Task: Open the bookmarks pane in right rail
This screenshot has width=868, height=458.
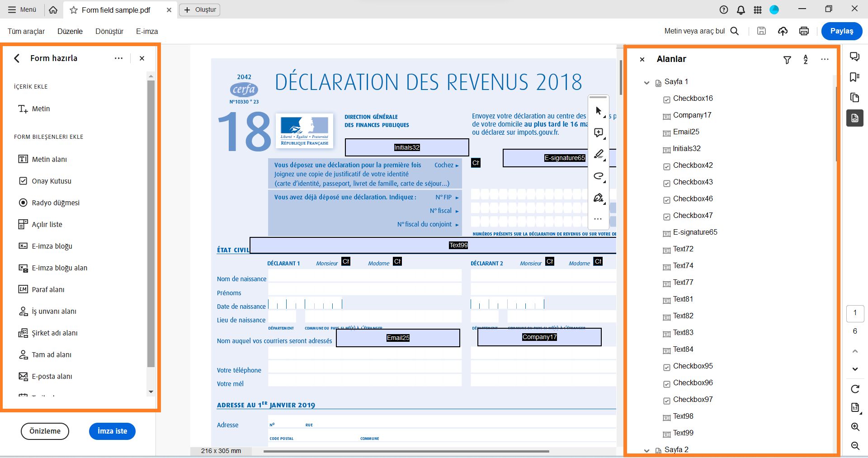Action: coord(855,77)
